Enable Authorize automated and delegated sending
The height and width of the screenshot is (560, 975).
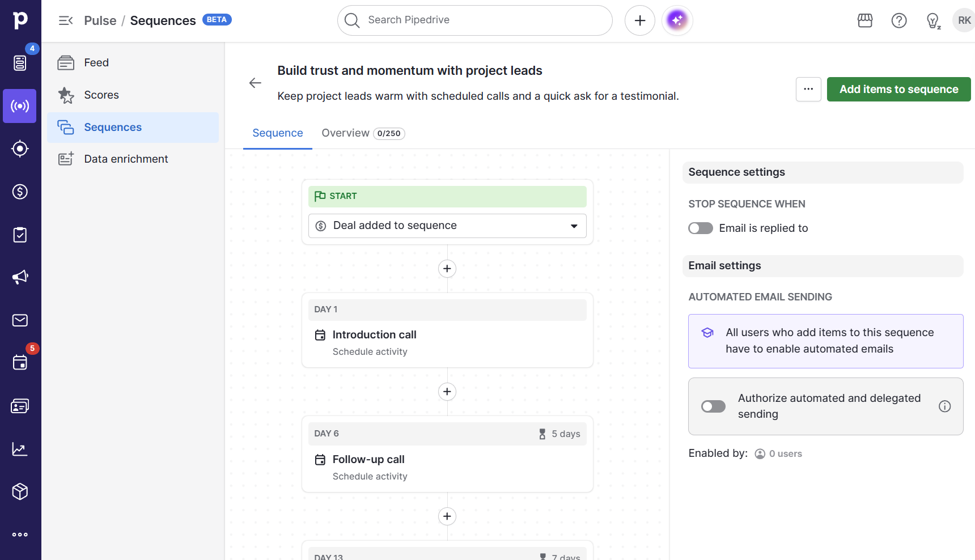713,406
